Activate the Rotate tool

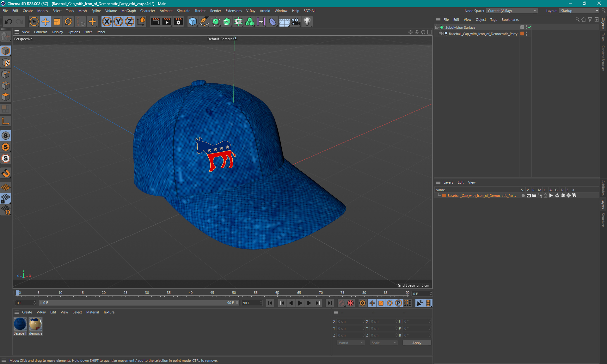68,21
